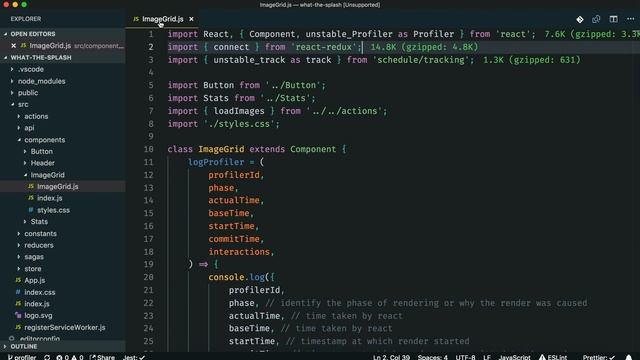Click line number 10 in gutter
640x360 pixels.
[149, 149]
